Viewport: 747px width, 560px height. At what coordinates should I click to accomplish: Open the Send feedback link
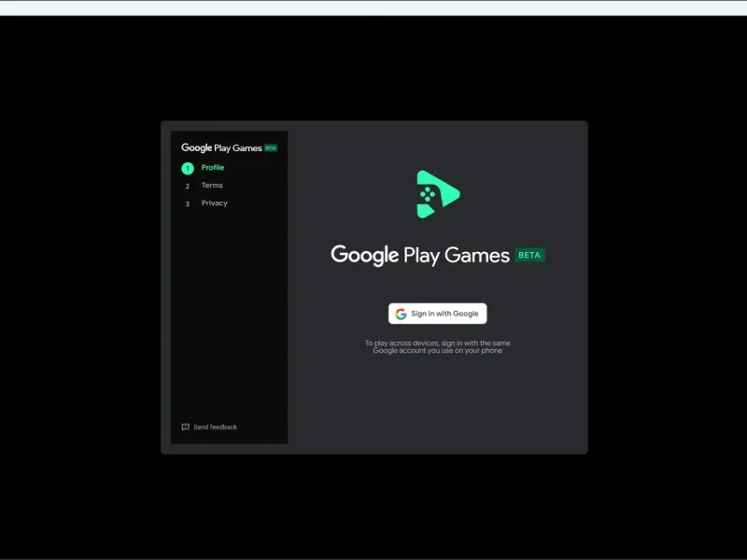[x=209, y=427]
